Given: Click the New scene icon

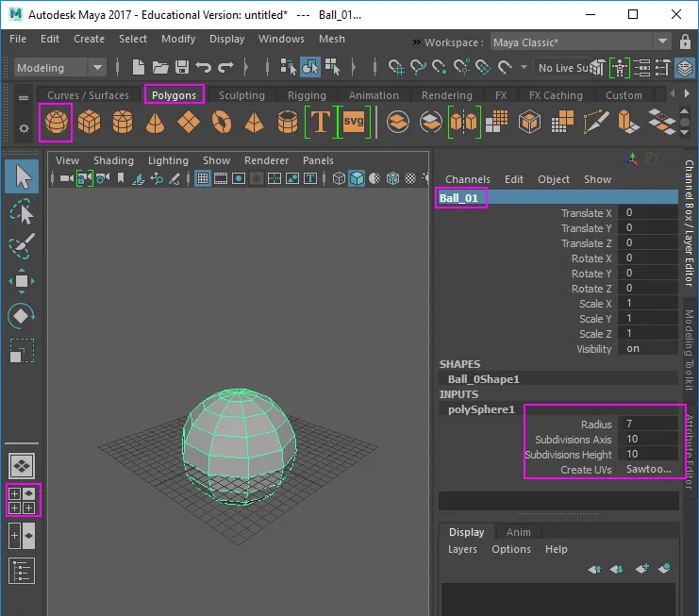Looking at the screenshot, I should pyautogui.click(x=139, y=68).
